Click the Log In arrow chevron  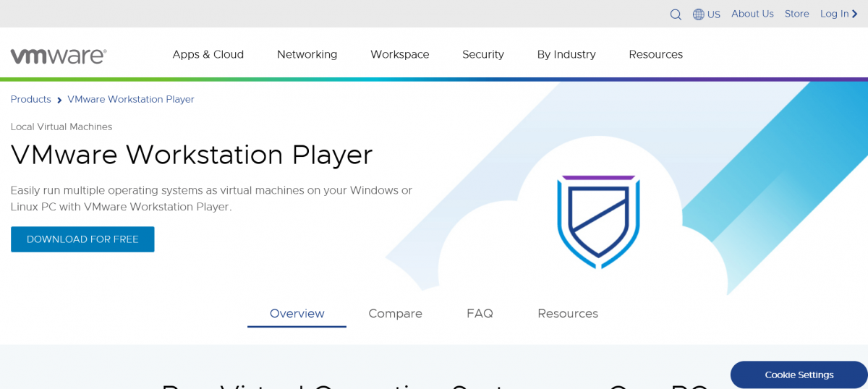pyautogui.click(x=854, y=14)
